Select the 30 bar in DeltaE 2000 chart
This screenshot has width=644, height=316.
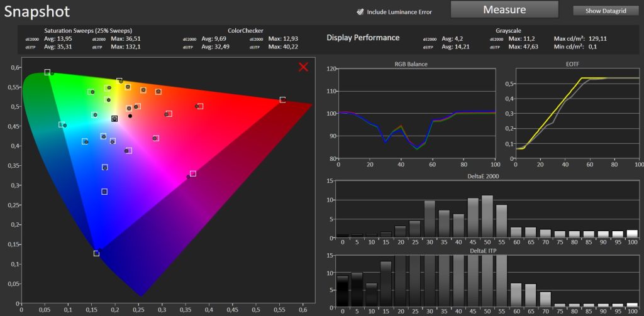(430, 219)
